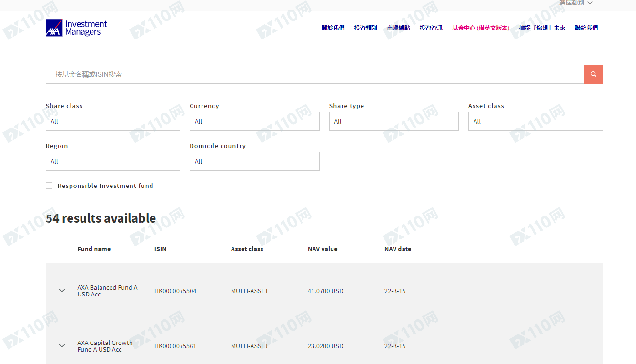Image resolution: width=636 pixels, height=364 pixels.
Task: Click the NAV value column header
Action: [323, 249]
